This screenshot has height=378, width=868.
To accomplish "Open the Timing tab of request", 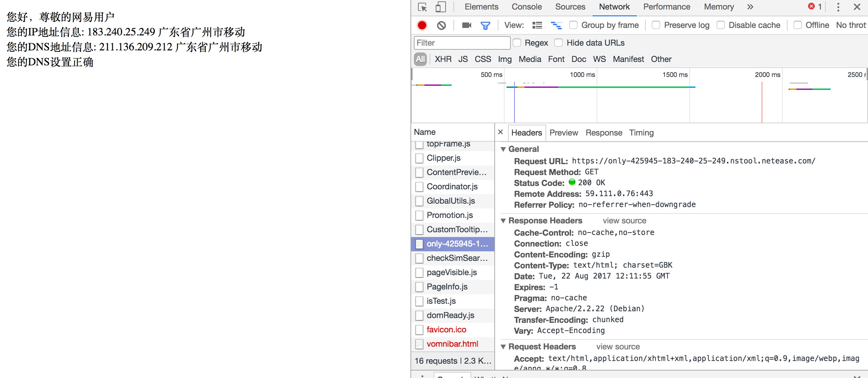I will 641,133.
